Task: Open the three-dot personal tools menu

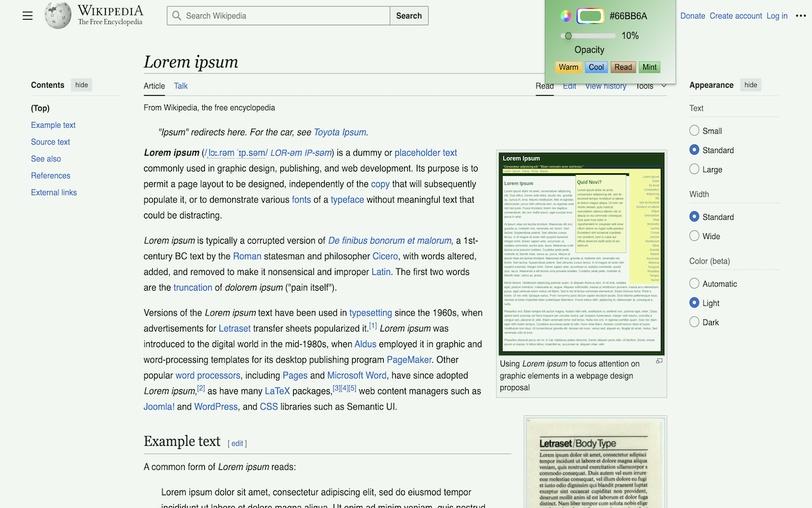Action: click(x=801, y=16)
